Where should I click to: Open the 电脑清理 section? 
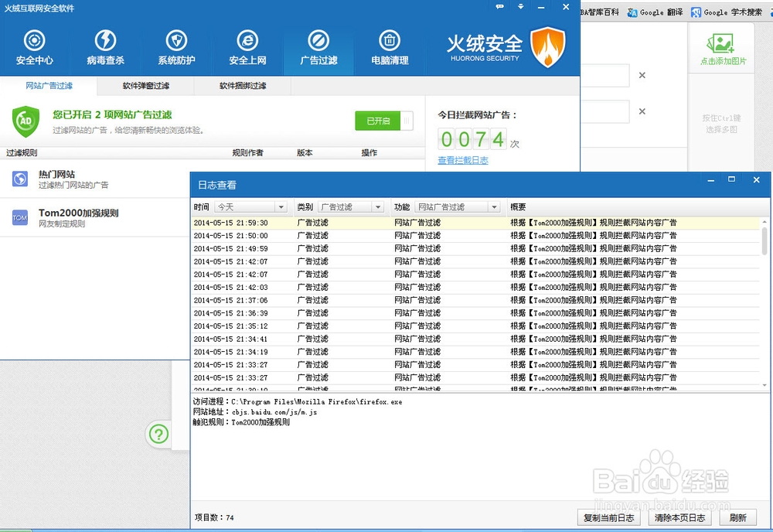[390, 48]
